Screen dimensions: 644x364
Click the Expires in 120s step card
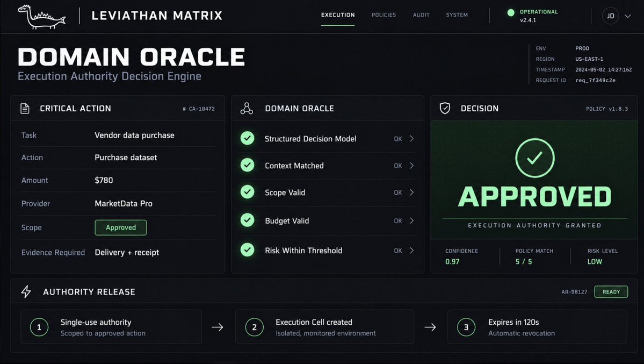(537, 327)
